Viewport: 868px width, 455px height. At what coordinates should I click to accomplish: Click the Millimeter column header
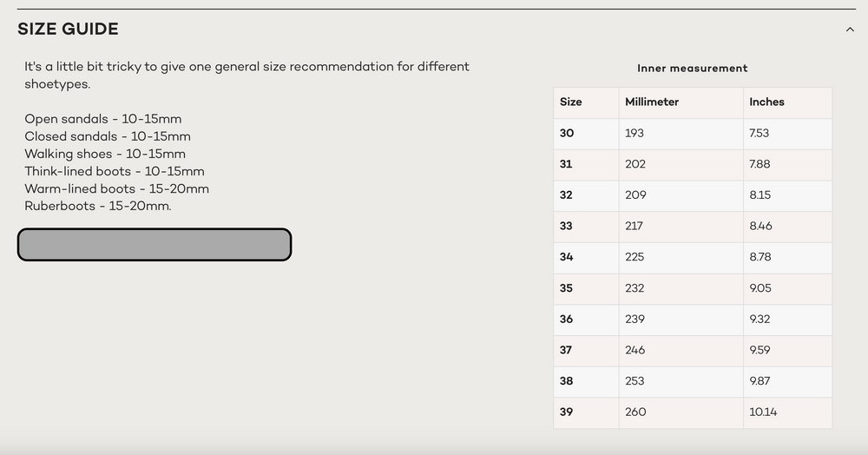(652, 102)
